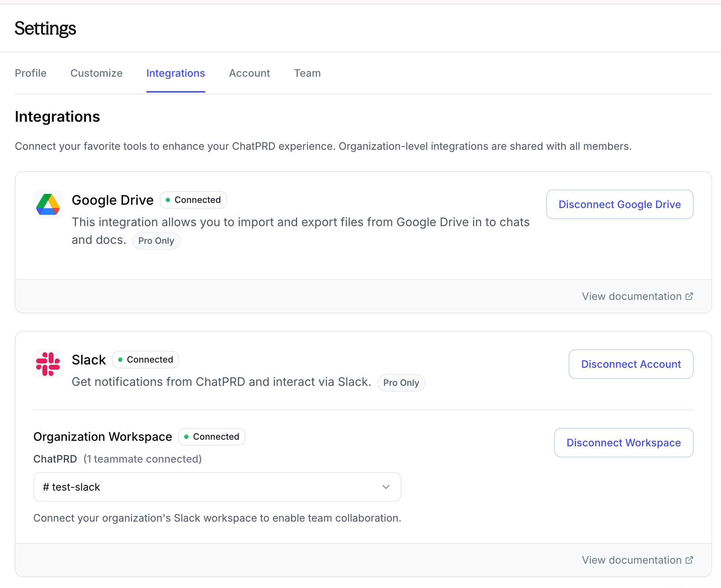Click Disconnect Workspace button
The width and height of the screenshot is (721, 588).
(x=623, y=443)
